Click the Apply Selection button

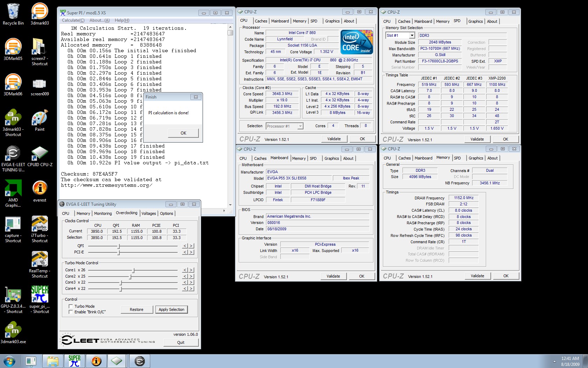[x=171, y=309]
